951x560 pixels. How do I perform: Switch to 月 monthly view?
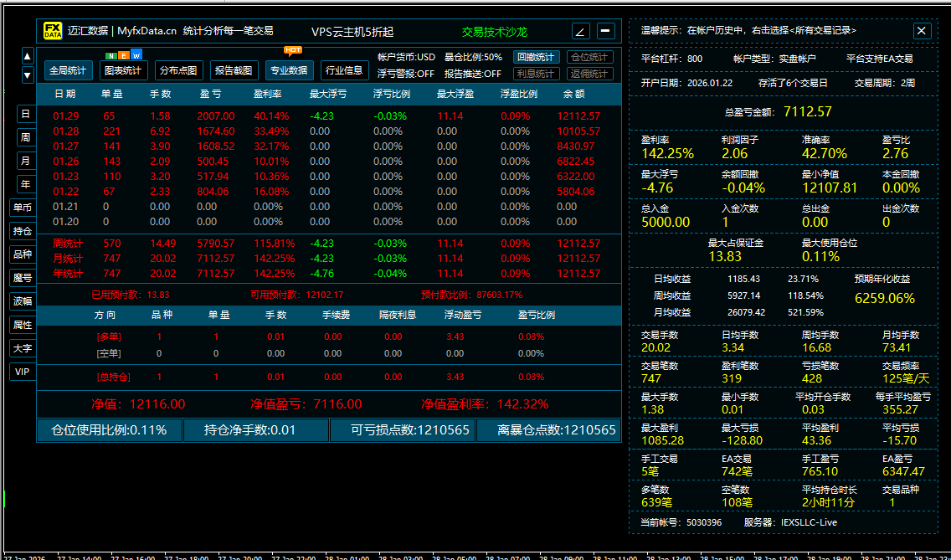pyautogui.click(x=25, y=160)
